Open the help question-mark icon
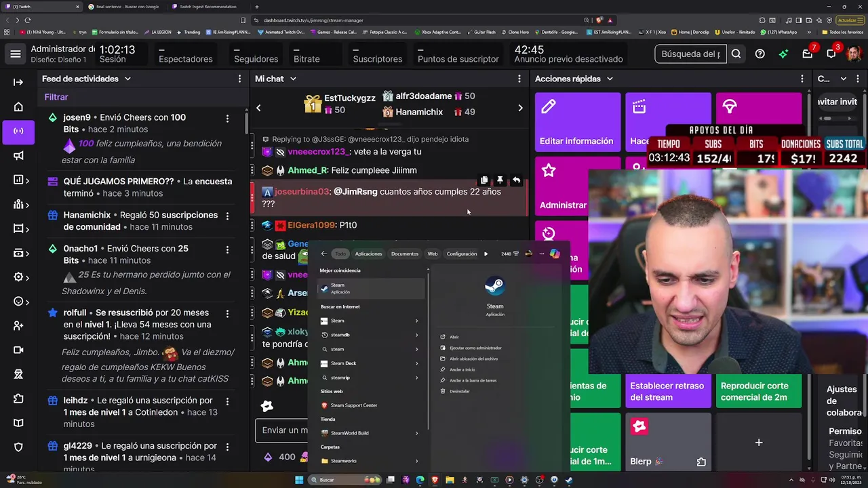This screenshot has height=488, width=868. click(x=760, y=54)
